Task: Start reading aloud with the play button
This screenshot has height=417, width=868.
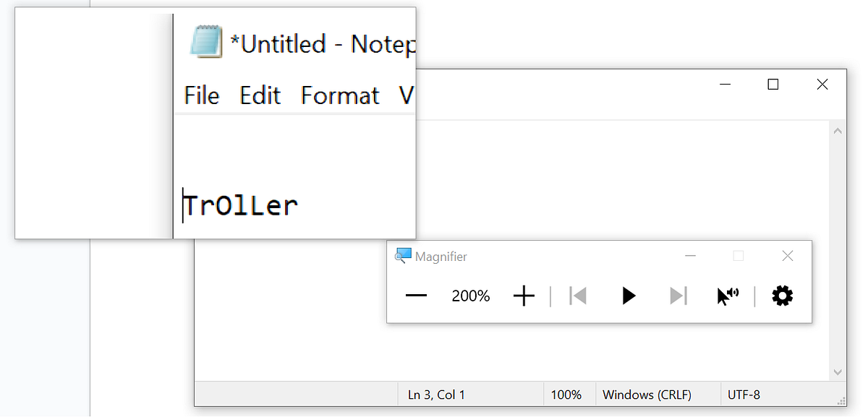Action: tap(628, 296)
